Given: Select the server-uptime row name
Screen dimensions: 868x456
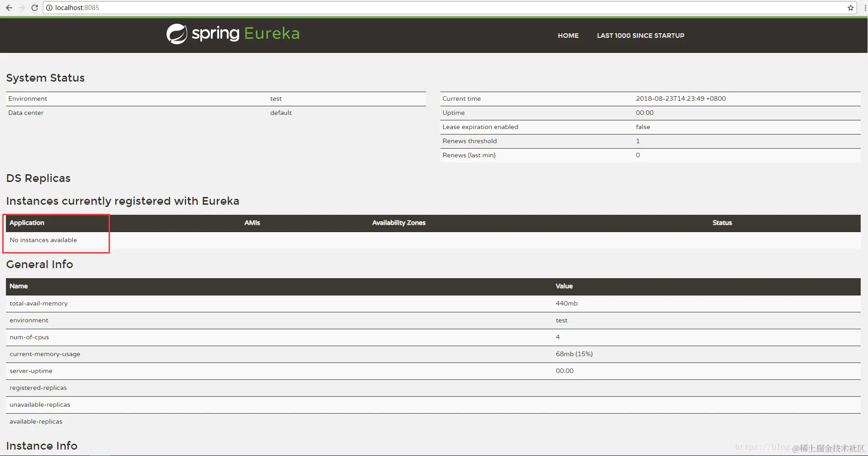Looking at the screenshot, I should [31, 371].
